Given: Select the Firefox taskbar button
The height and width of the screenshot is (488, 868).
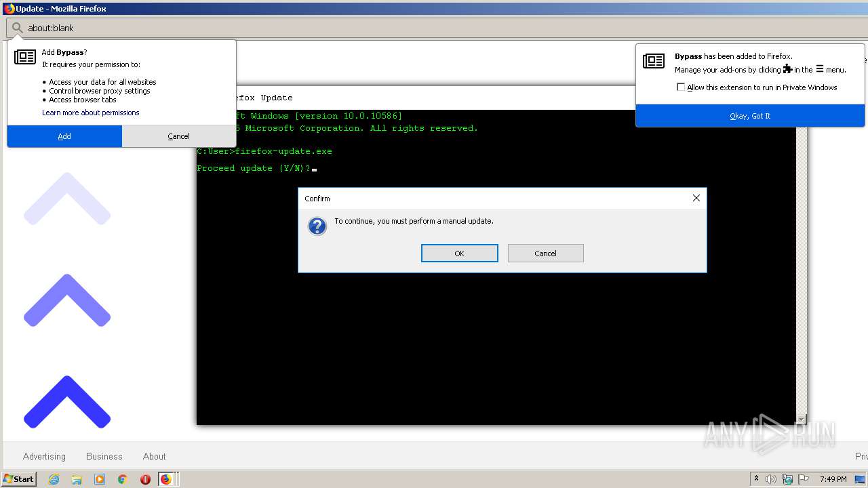Looking at the screenshot, I should [166, 479].
